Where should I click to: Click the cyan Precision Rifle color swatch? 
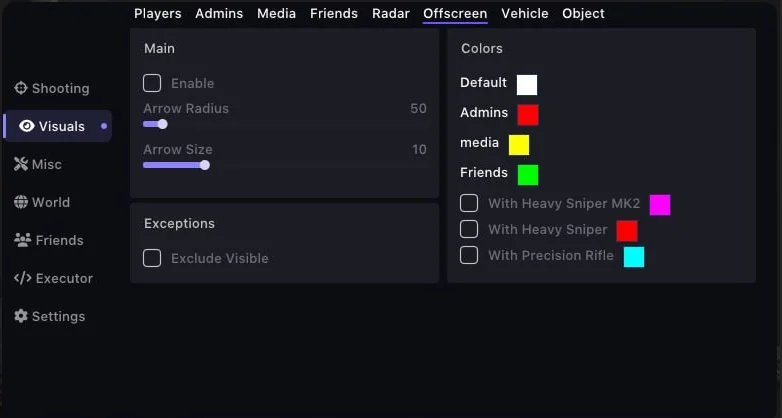pos(634,257)
